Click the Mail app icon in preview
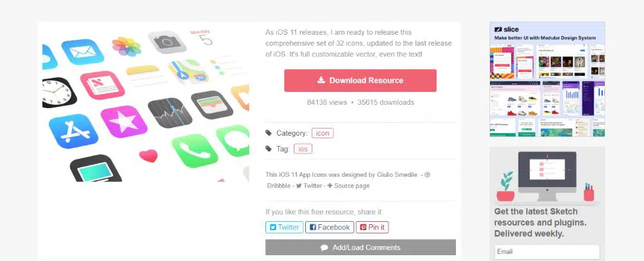This screenshot has width=644, height=261. pyautogui.click(x=82, y=51)
